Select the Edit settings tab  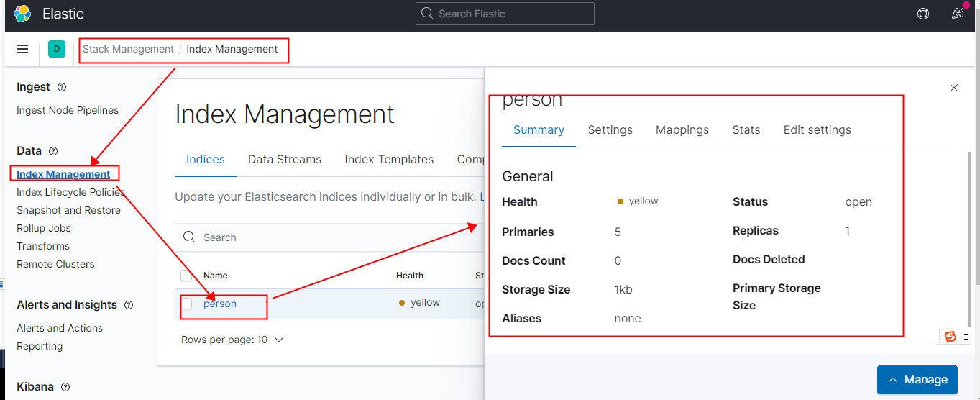818,130
